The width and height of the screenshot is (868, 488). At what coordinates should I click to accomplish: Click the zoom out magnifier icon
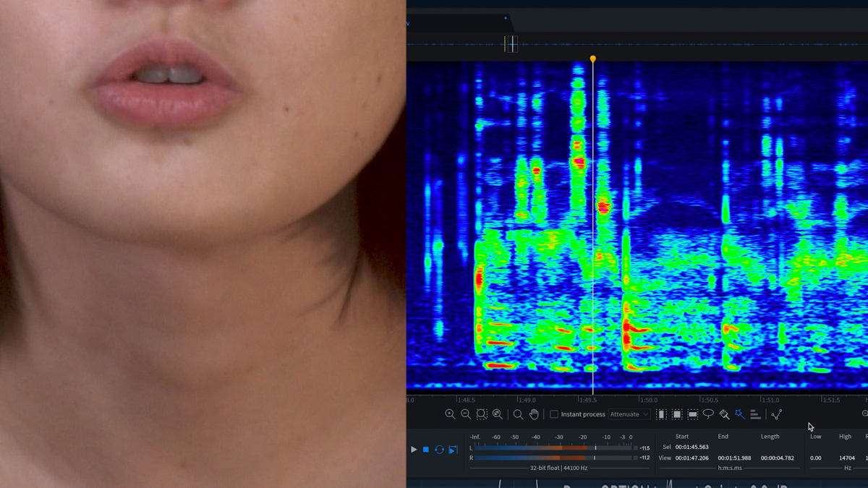466,414
